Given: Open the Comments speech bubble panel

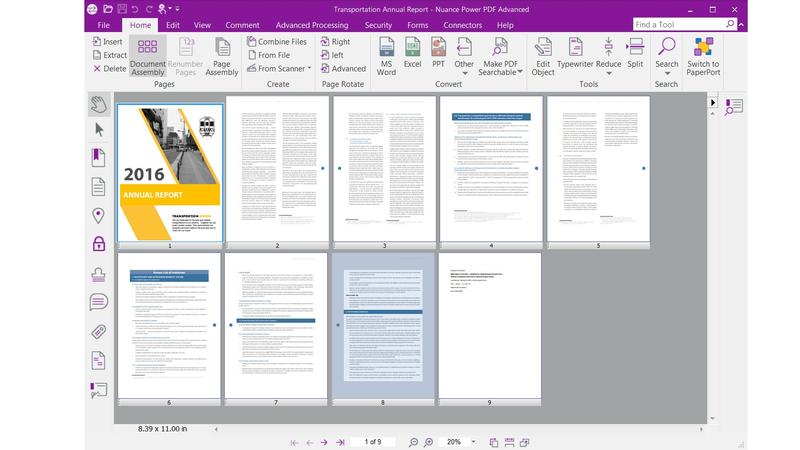Looking at the screenshot, I should click(x=98, y=302).
